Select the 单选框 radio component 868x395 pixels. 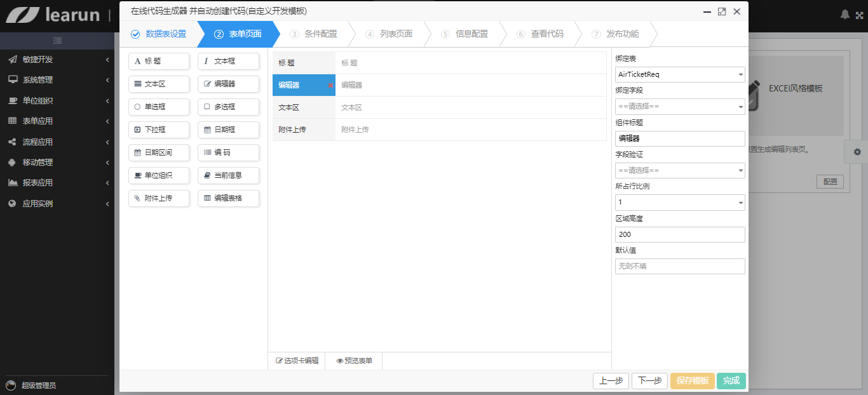point(159,107)
